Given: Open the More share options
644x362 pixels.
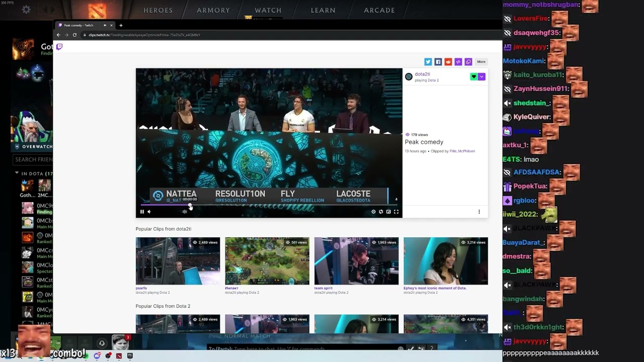Looking at the screenshot, I should pos(481,62).
